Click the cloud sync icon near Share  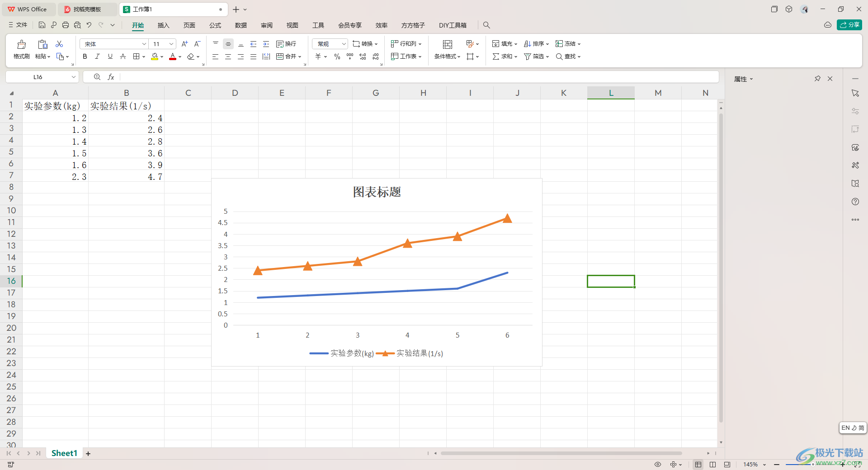(x=828, y=25)
